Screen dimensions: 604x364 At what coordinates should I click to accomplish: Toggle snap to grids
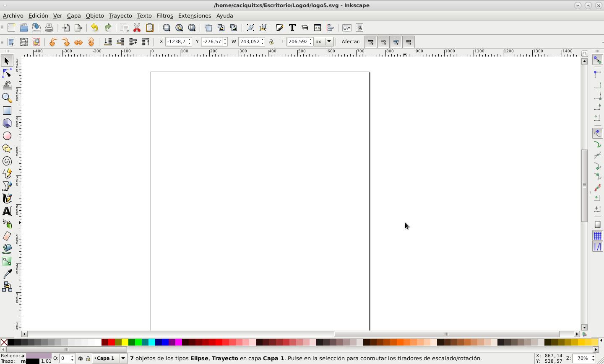(598, 236)
